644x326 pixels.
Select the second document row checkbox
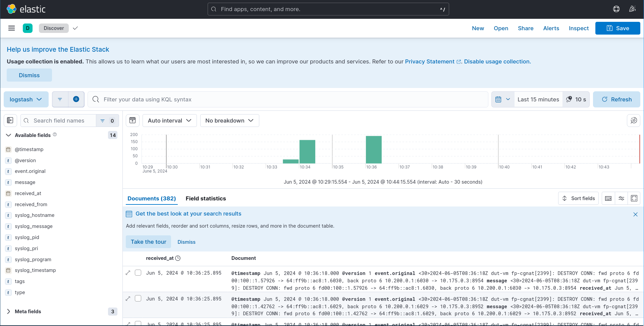tap(138, 298)
